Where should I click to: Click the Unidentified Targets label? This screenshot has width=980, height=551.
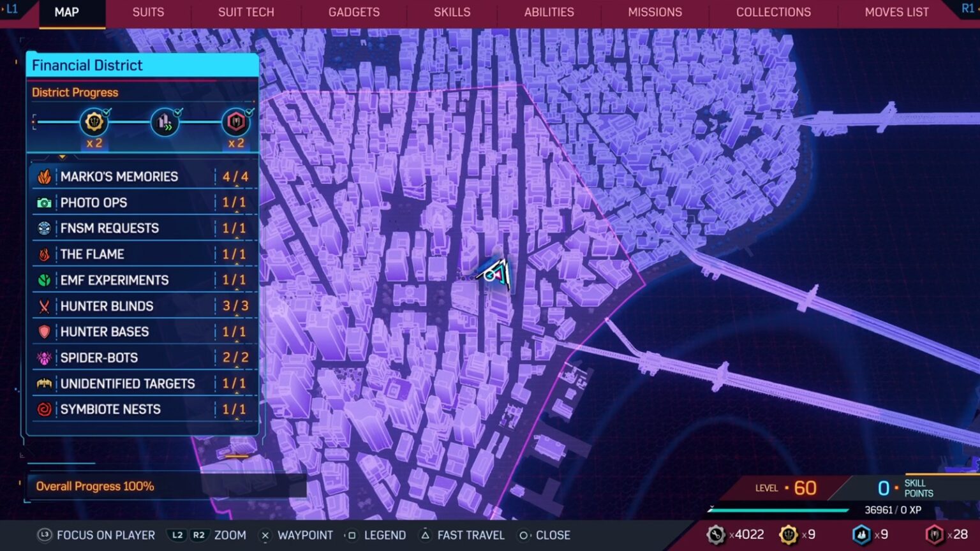[x=128, y=383]
